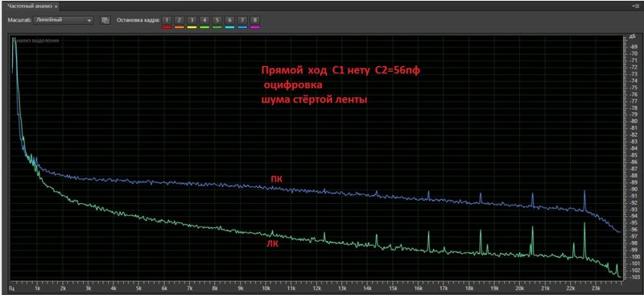Click the Остановка кадра label
The image size is (644, 295).
pyautogui.click(x=138, y=20)
